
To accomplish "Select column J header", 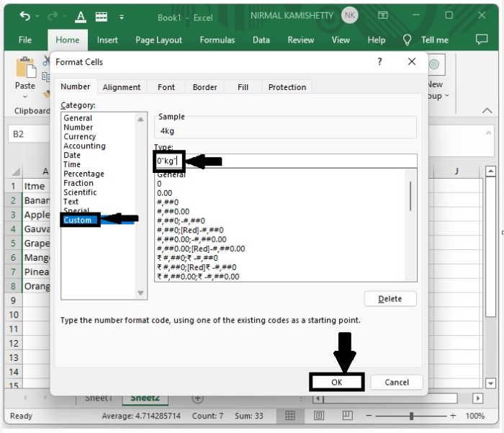I will (x=456, y=171).
